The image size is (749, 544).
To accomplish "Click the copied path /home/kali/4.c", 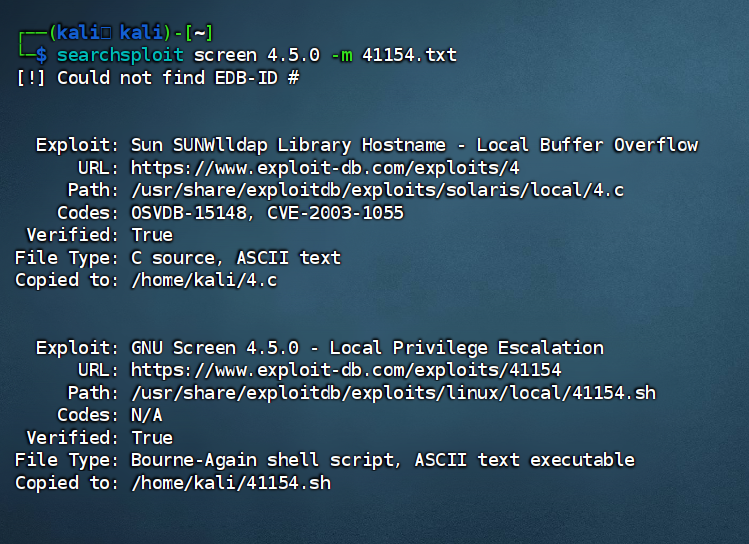I will coord(204,280).
